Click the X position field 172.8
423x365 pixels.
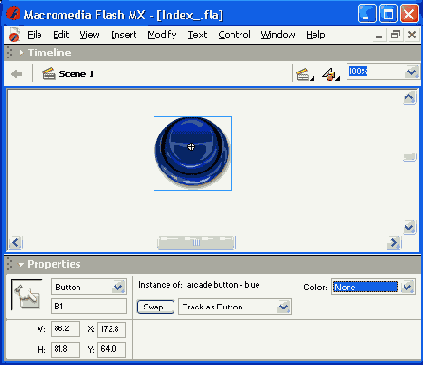111,329
